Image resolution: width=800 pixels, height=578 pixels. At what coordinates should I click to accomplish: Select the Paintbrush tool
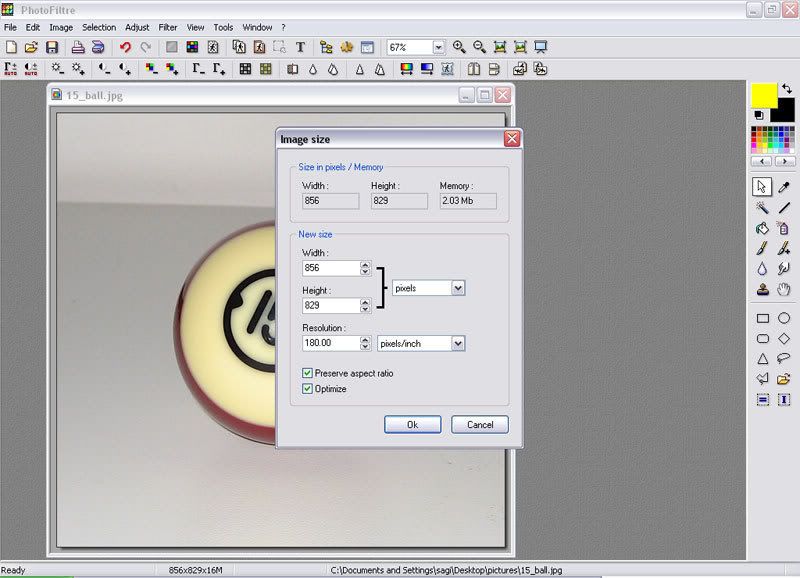762,248
